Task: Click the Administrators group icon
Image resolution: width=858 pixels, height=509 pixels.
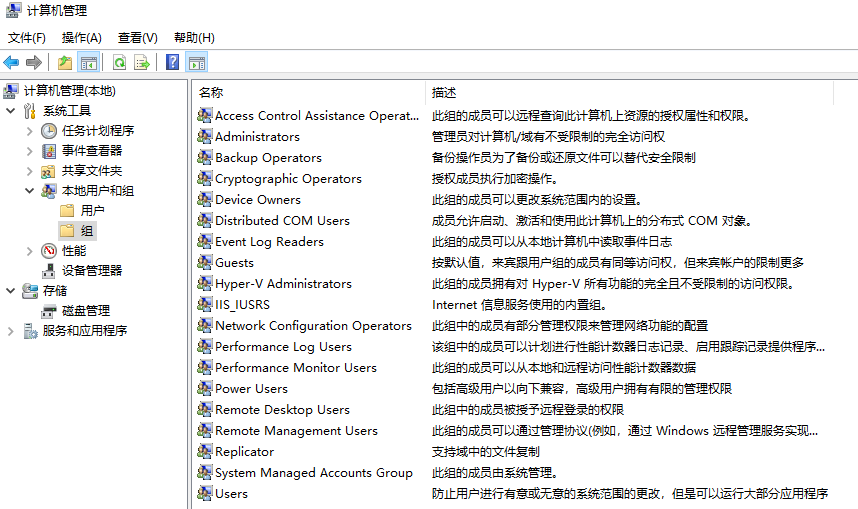Action: click(x=205, y=136)
